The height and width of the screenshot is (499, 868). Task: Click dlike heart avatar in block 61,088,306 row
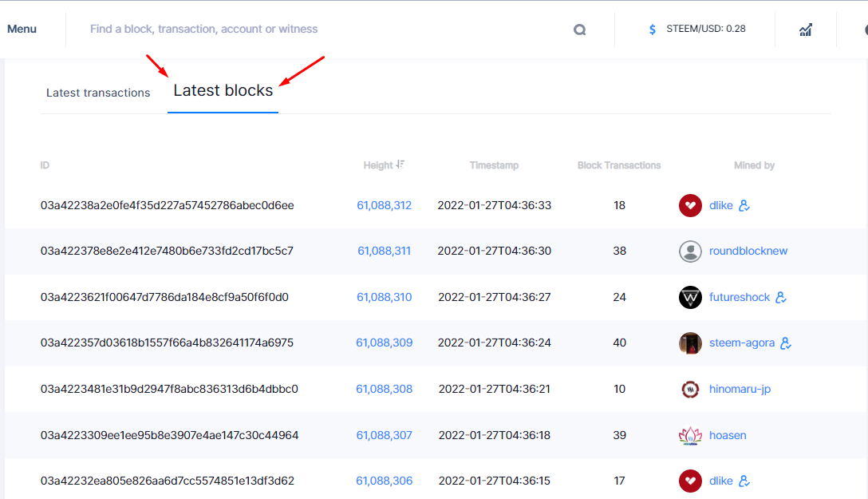[690, 481]
